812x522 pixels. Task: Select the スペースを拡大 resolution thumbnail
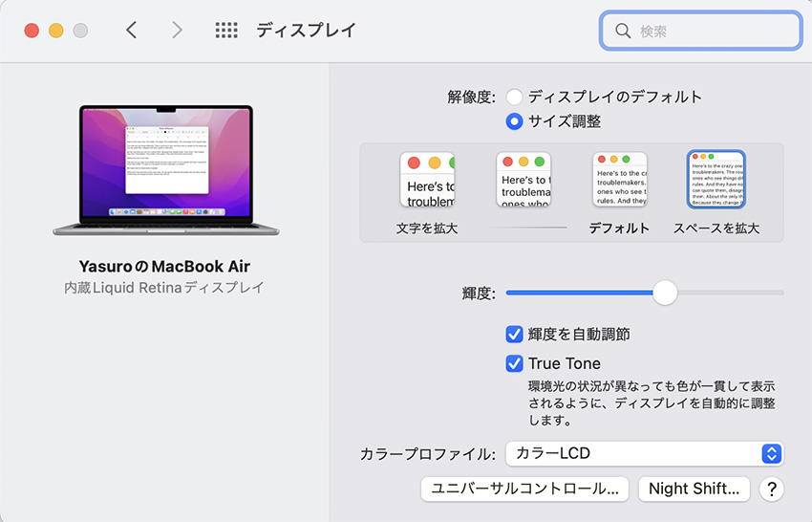716,180
